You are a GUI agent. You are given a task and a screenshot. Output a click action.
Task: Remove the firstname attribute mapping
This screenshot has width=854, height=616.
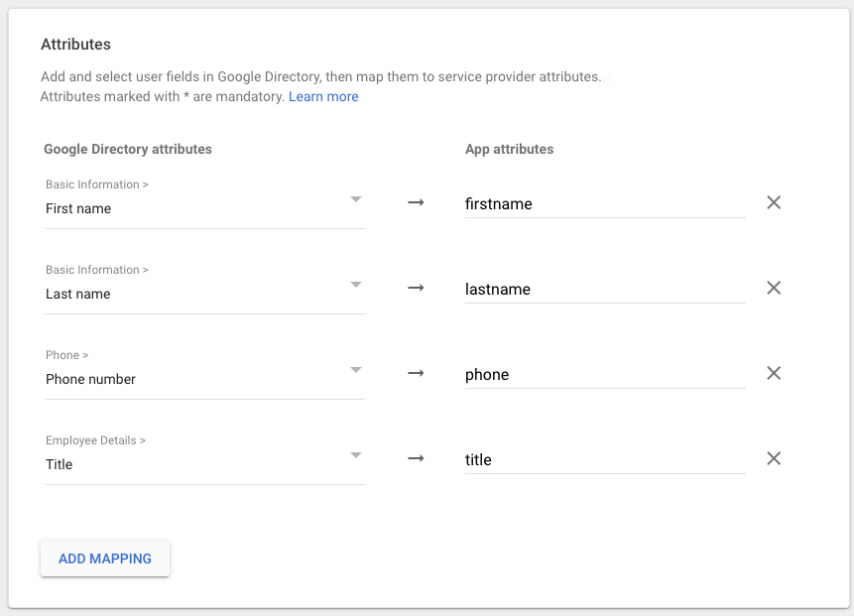coord(774,202)
